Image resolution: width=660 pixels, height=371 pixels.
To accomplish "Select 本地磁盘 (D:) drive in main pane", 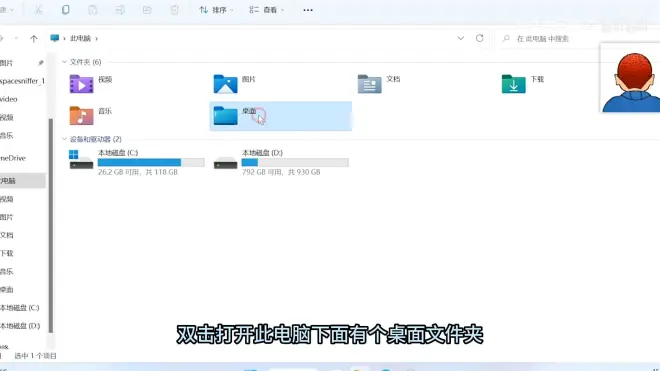I will pyautogui.click(x=281, y=162).
